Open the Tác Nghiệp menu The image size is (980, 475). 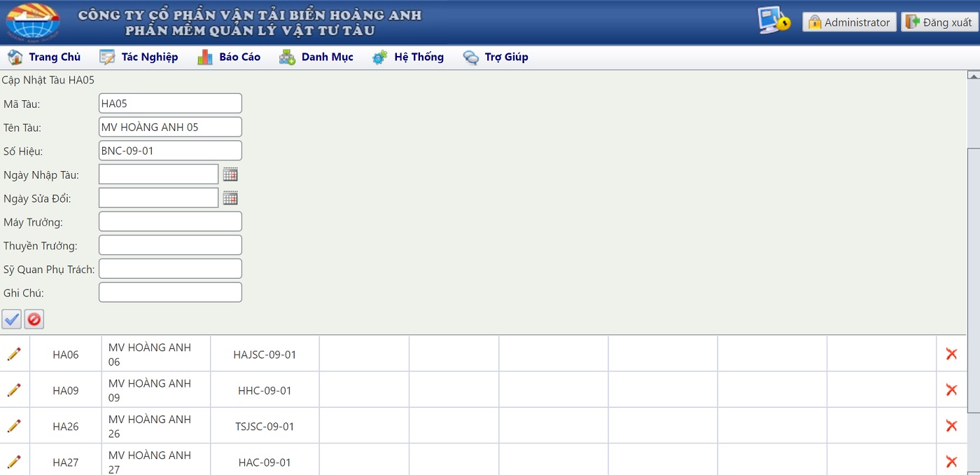[139, 57]
